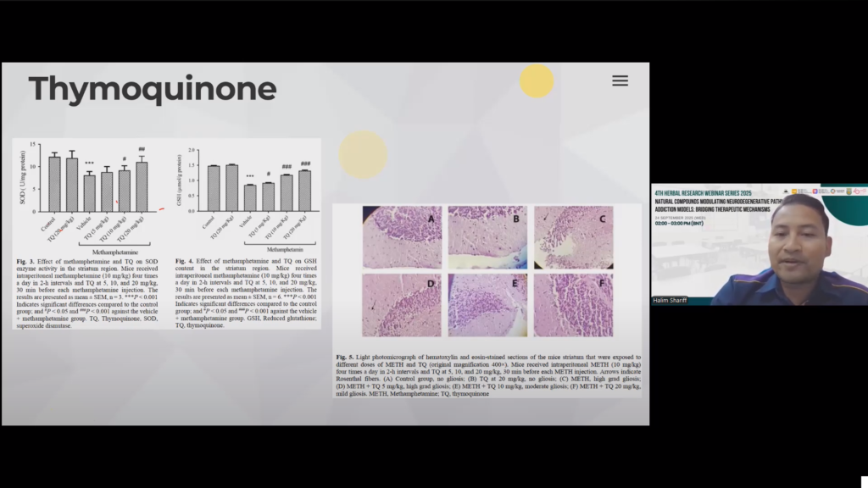Open the hamburger menu on the slide
868x488 pixels.
620,80
